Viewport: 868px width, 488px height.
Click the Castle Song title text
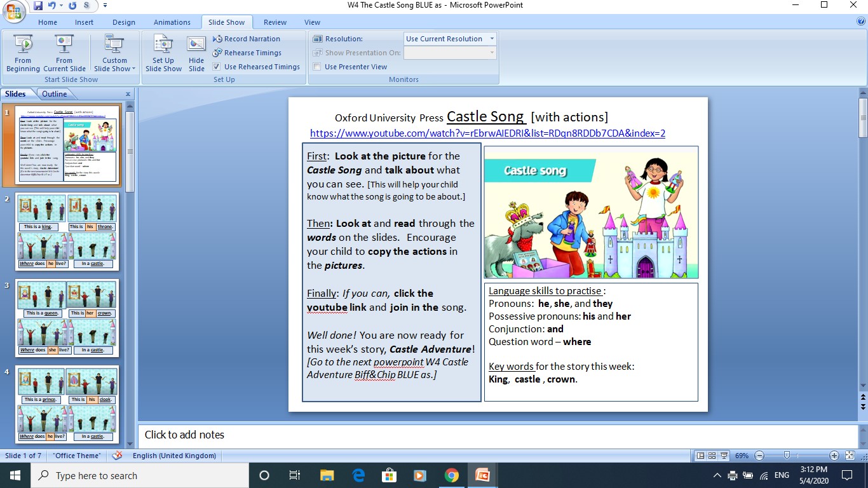pos(485,116)
